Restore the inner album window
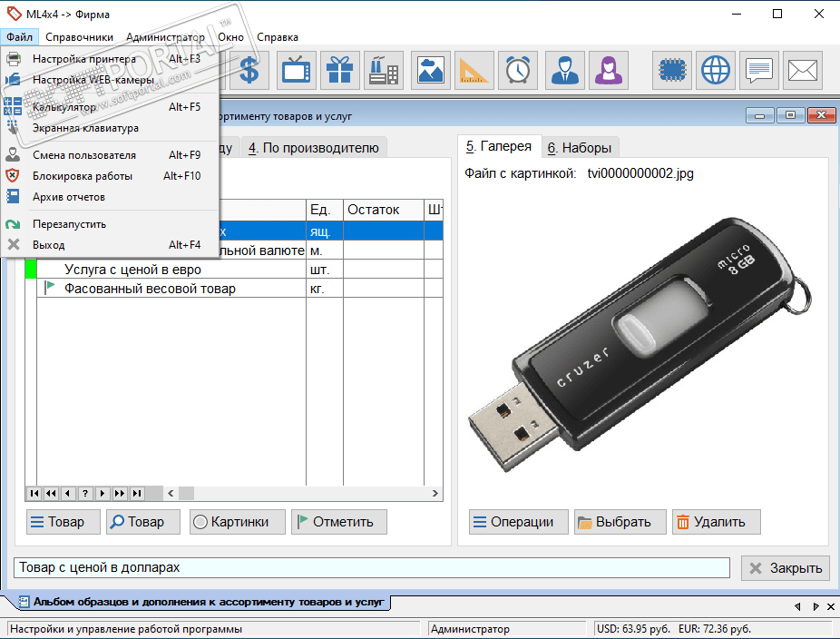Viewport: 840px width, 639px height. pyautogui.click(x=791, y=114)
